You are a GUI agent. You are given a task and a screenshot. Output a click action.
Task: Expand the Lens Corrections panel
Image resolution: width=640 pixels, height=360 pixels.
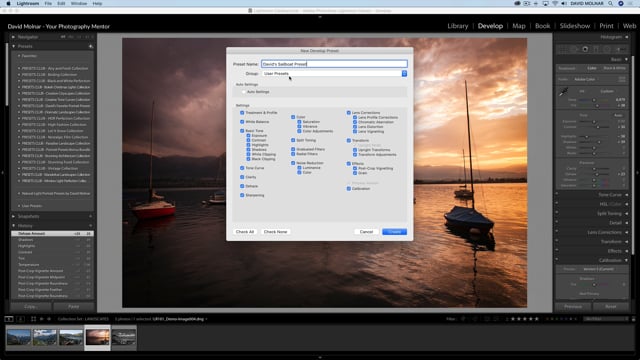coord(627,232)
